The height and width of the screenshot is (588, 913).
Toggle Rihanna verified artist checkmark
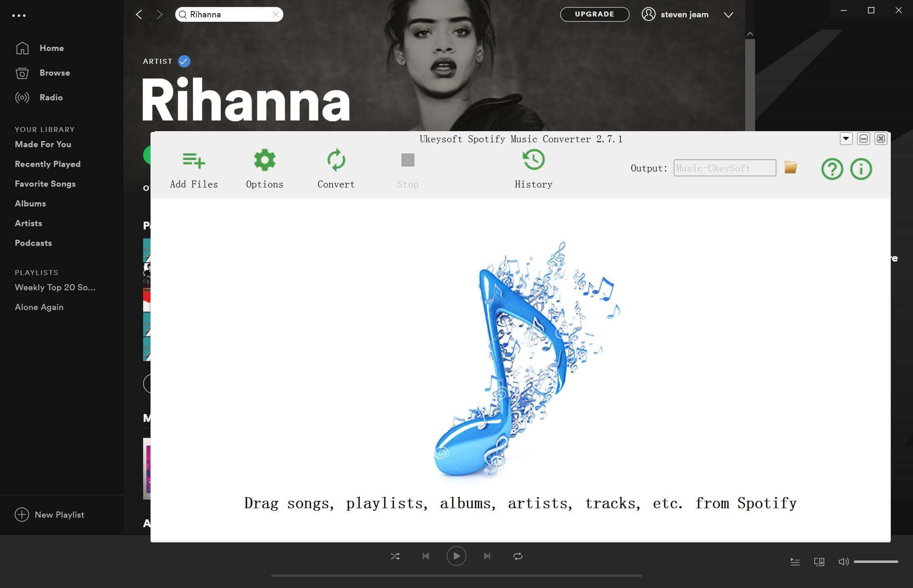pyautogui.click(x=184, y=61)
